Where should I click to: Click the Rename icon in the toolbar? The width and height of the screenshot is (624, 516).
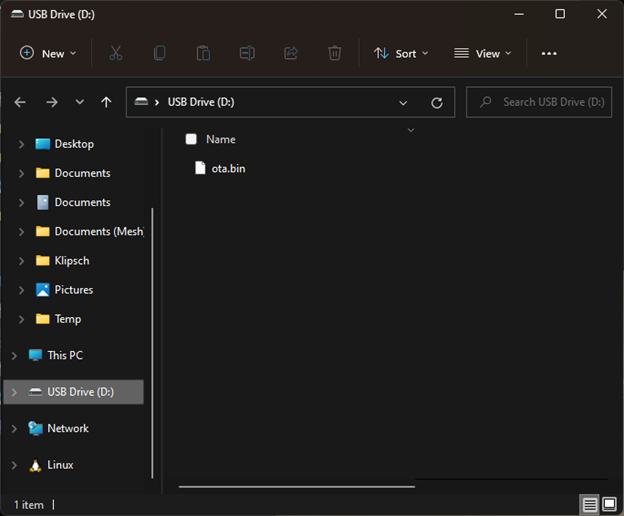click(247, 53)
